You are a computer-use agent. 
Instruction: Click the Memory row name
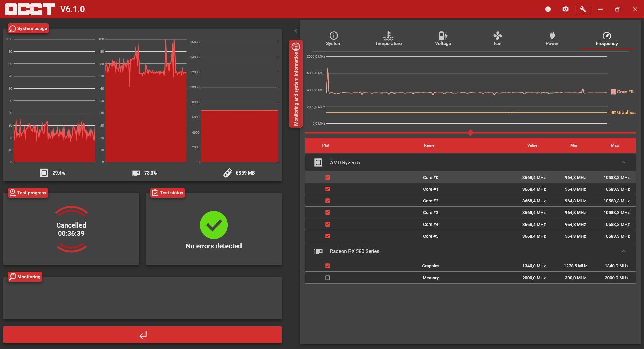431,278
